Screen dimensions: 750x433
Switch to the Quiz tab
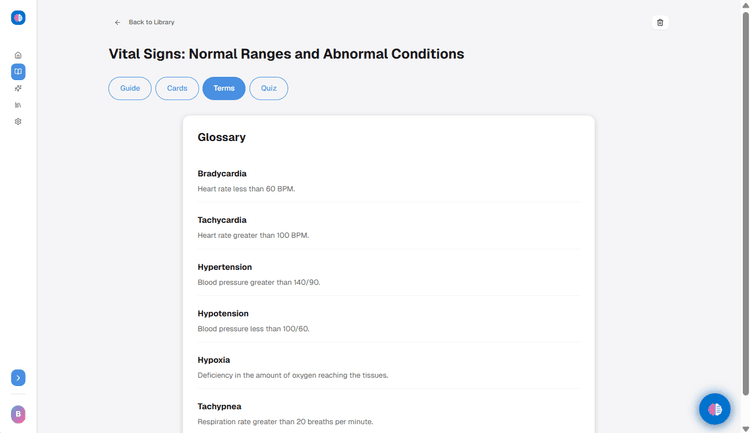269,89
